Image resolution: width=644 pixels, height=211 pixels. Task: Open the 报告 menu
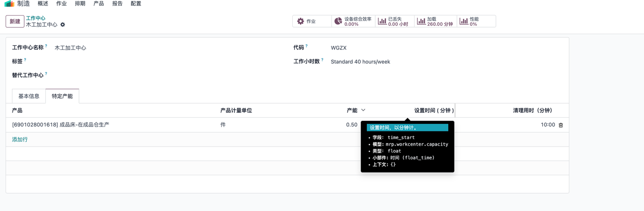[117, 4]
